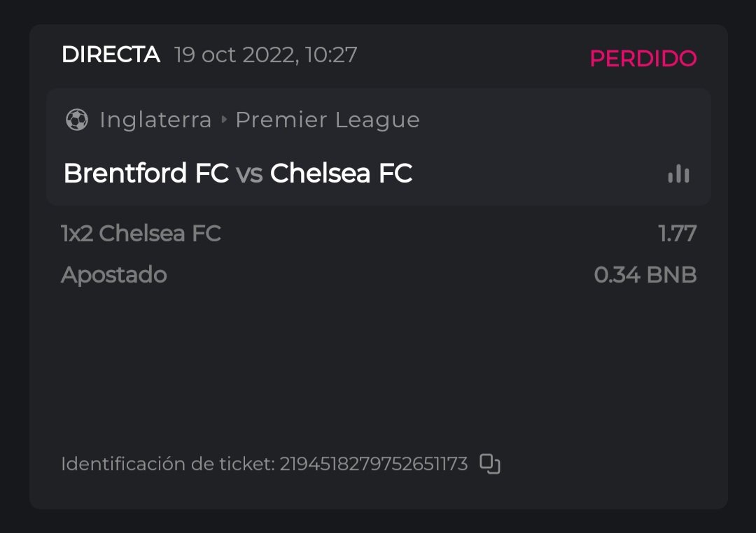756x533 pixels.
Task: Click the arrow between Inglaterra and Premier League
Action: click(x=224, y=120)
